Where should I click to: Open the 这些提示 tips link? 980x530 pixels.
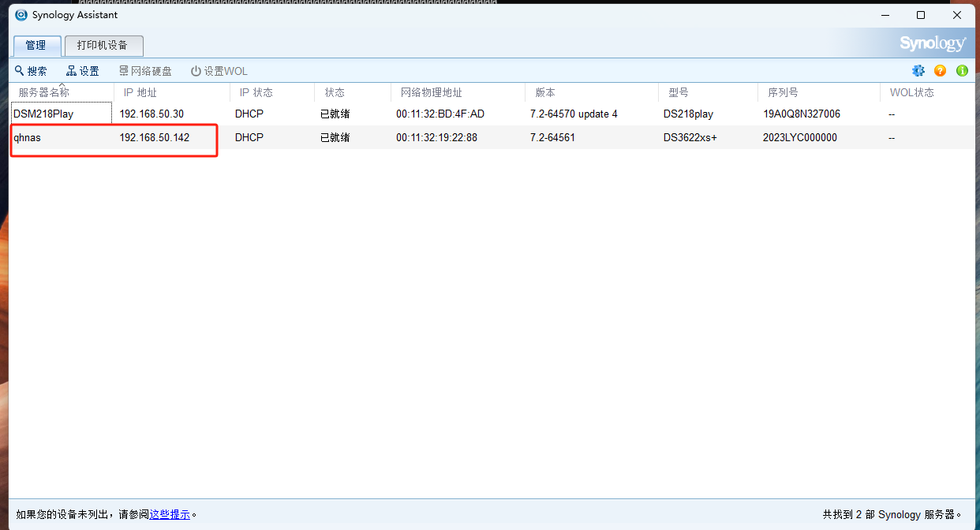point(170,514)
